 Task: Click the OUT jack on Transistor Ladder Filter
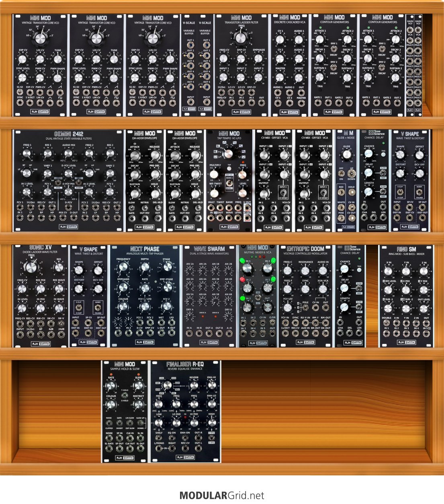pos(262,103)
